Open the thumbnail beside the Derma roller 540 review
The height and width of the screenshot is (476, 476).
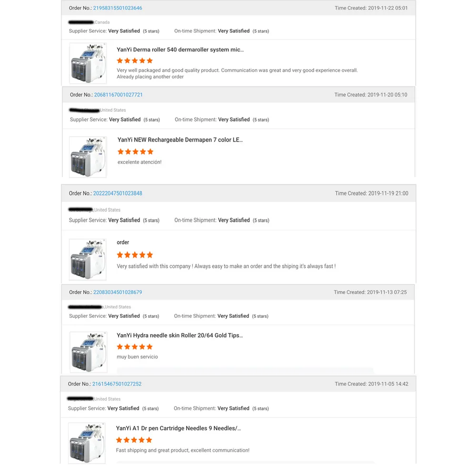click(88, 63)
